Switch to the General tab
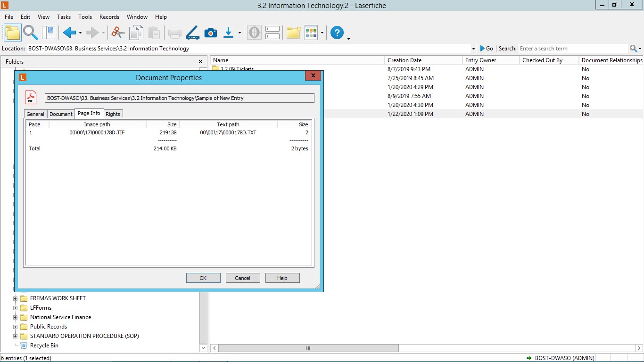Screen dimensions: 644x362 35,114
